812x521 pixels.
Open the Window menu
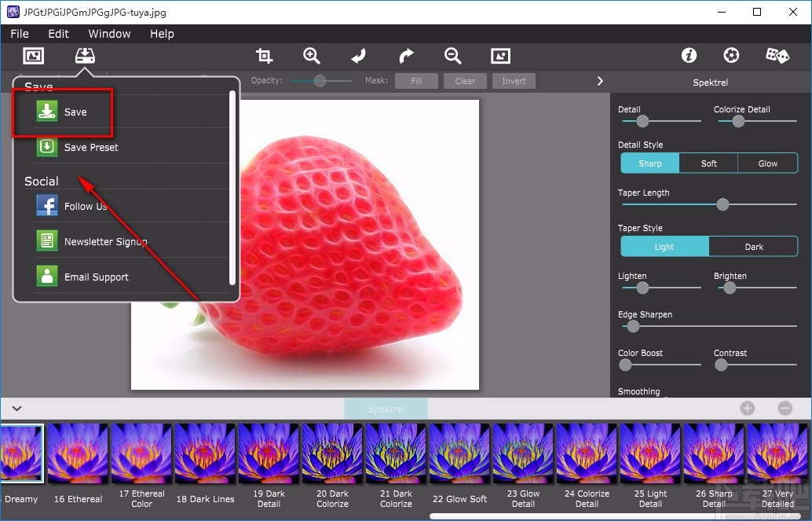pos(109,34)
